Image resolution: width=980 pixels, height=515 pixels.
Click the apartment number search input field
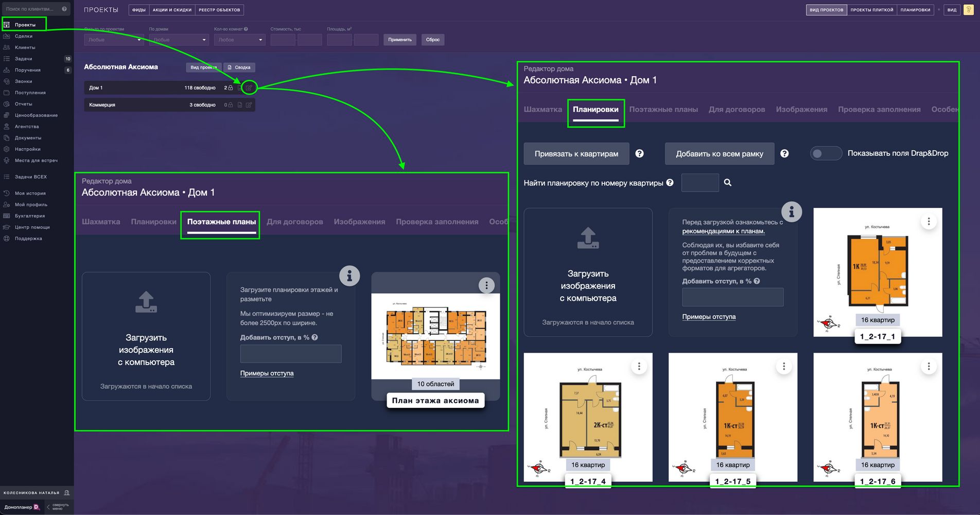699,183
